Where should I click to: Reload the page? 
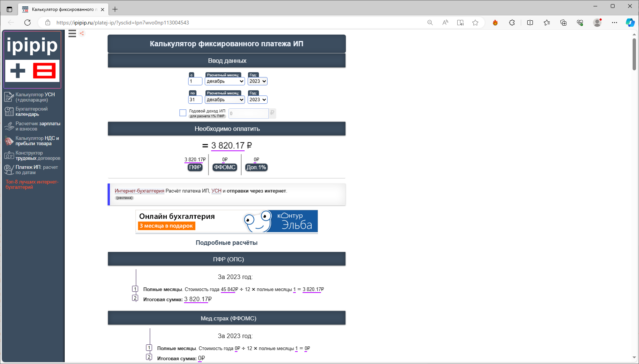27,23
